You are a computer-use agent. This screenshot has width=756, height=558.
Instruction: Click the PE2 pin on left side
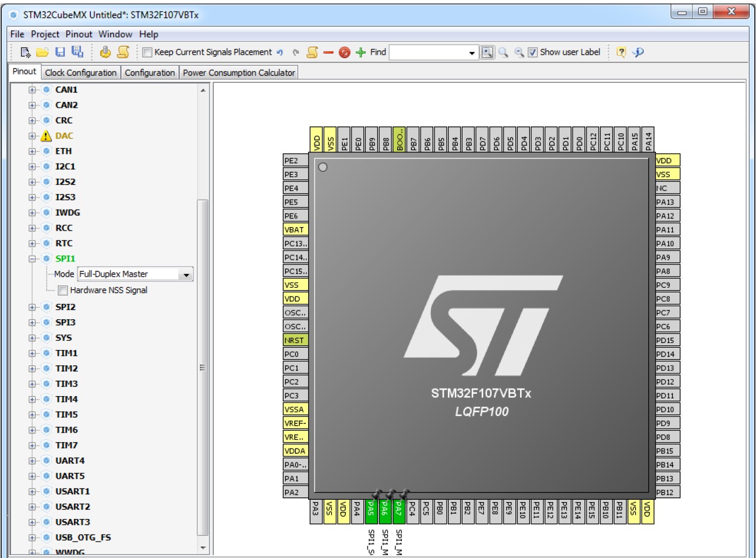click(x=295, y=161)
